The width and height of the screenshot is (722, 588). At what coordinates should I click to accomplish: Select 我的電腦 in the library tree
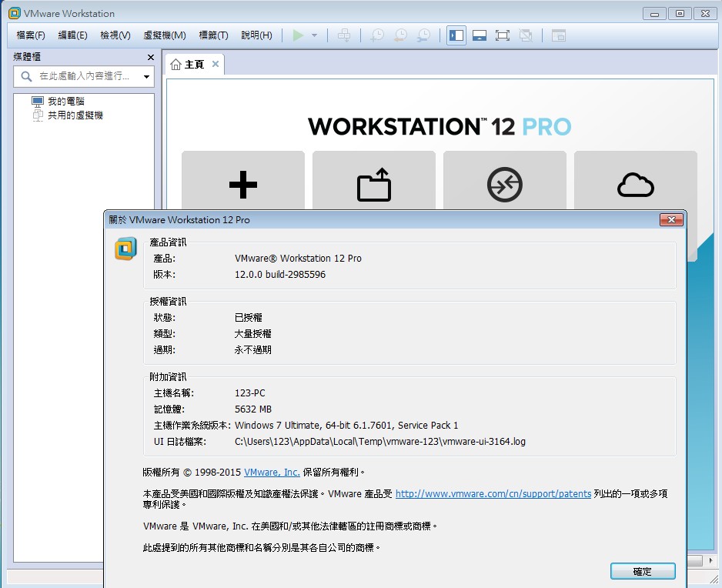click(66, 102)
